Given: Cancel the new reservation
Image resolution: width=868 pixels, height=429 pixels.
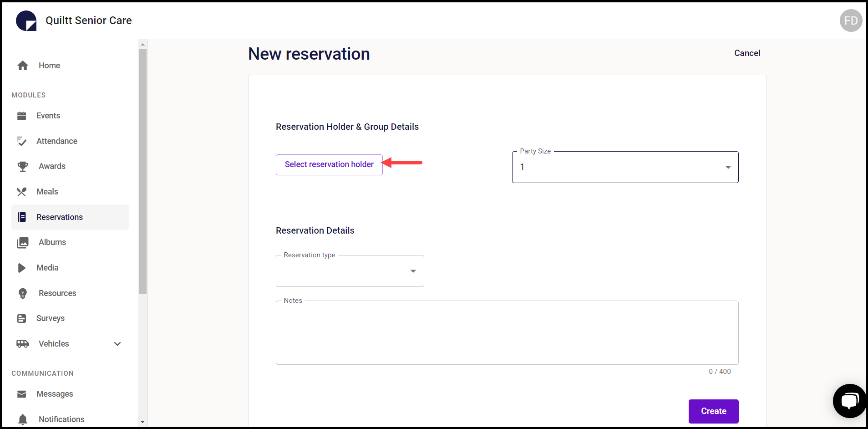Looking at the screenshot, I should point(747,53).
